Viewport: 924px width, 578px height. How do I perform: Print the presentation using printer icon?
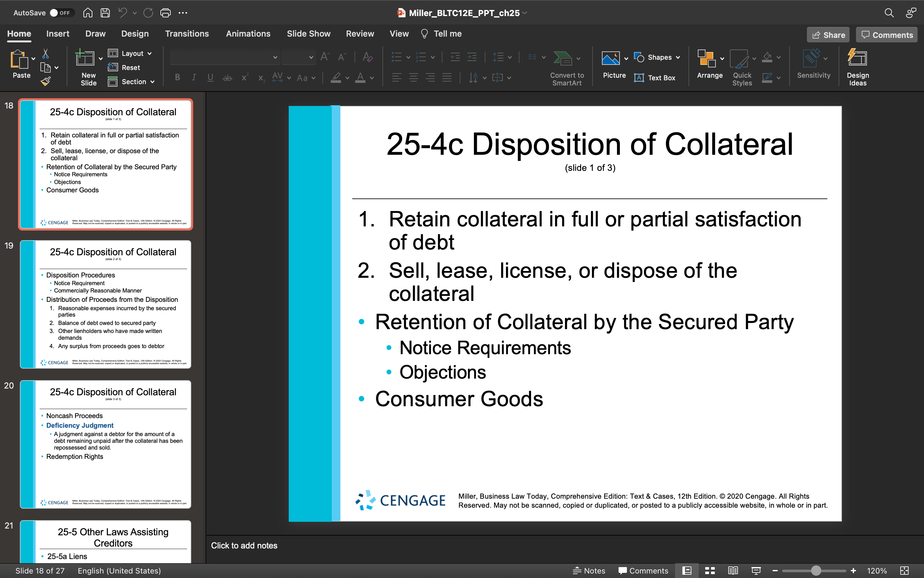[x=165, y=13]
